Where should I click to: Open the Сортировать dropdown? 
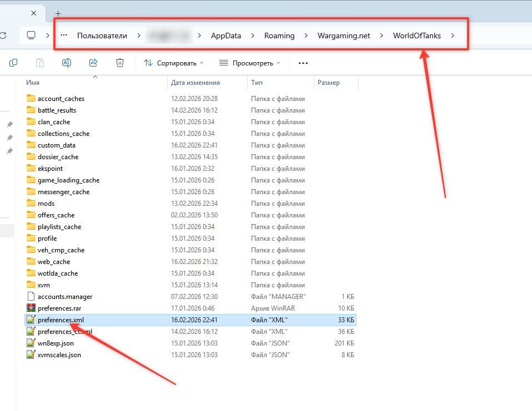(174, 63)
